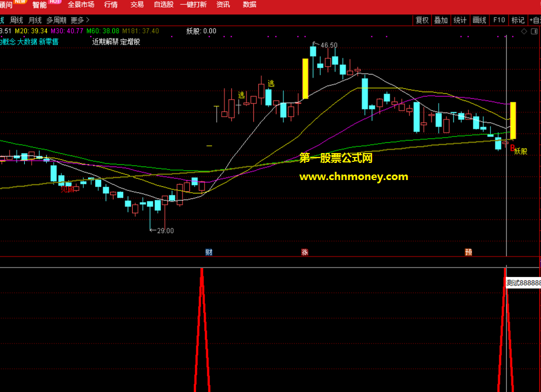This screenshot has height=392, width=541.
Task: Click the 近期解禁 label
Action: point(105,42)
